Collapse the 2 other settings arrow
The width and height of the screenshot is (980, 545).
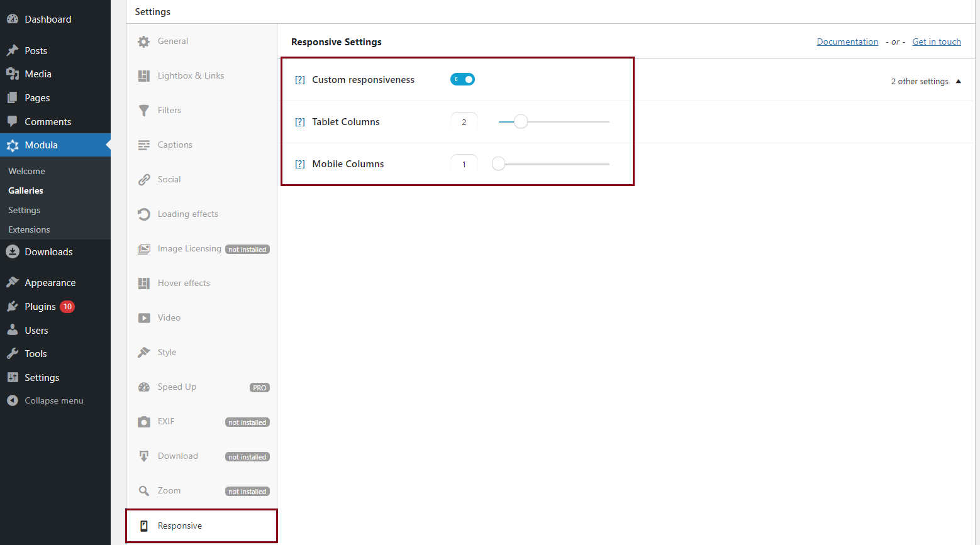(x=958, y=81)
